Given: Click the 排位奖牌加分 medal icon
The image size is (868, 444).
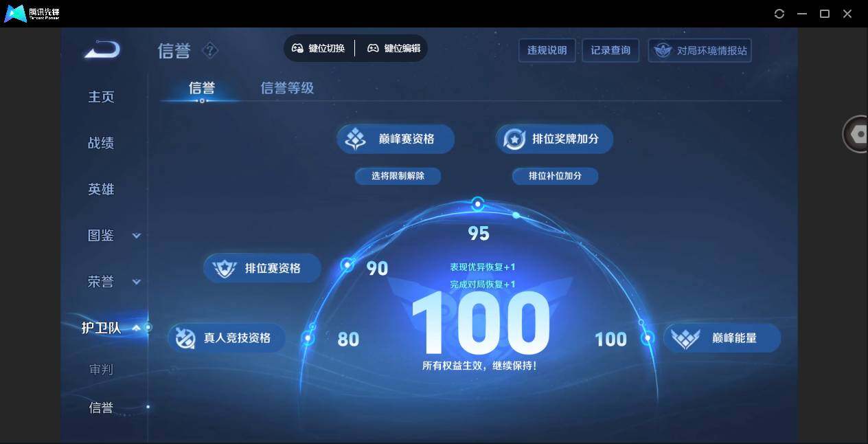Looking at the screenshot, I should coord(514,138).
